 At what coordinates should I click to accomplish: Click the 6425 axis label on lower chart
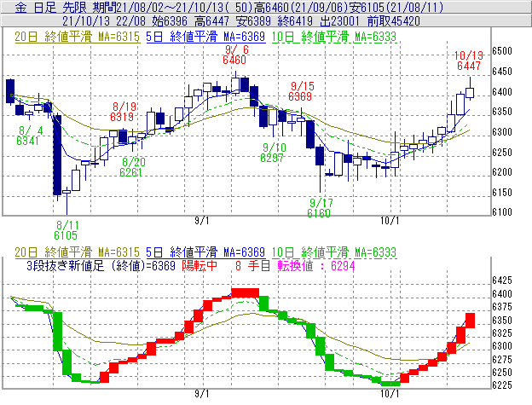coord(502,281)
